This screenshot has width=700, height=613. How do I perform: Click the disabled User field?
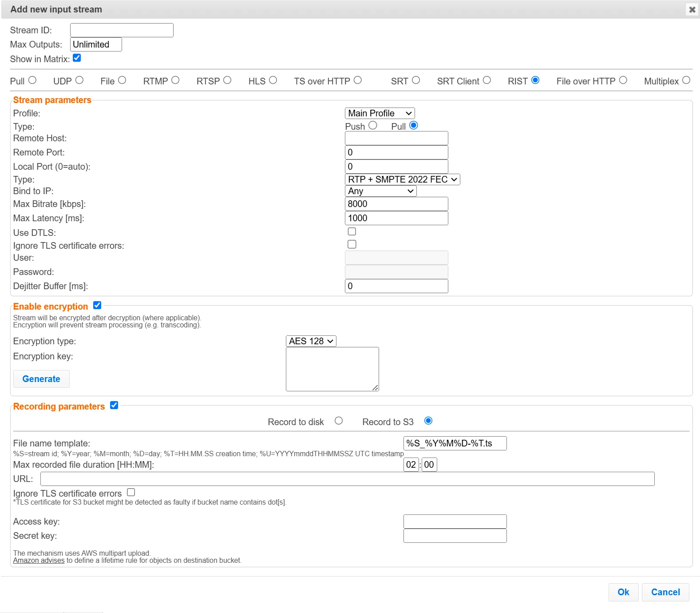[396, 258]
